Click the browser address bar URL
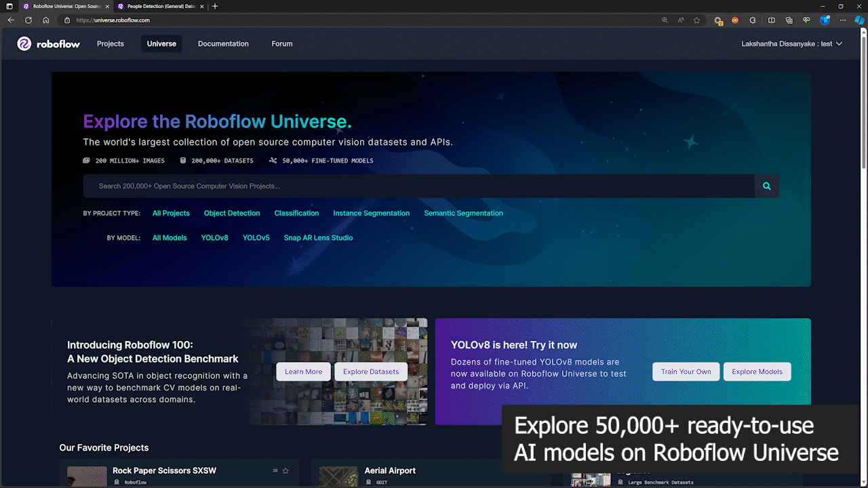The image size is (868, 488). (x=113, y=20)
